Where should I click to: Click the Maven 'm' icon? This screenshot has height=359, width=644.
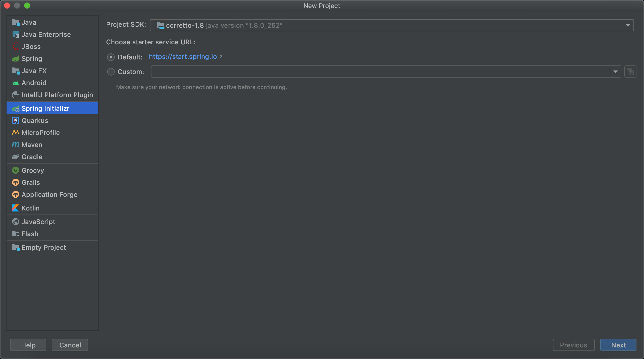[16, 145]
